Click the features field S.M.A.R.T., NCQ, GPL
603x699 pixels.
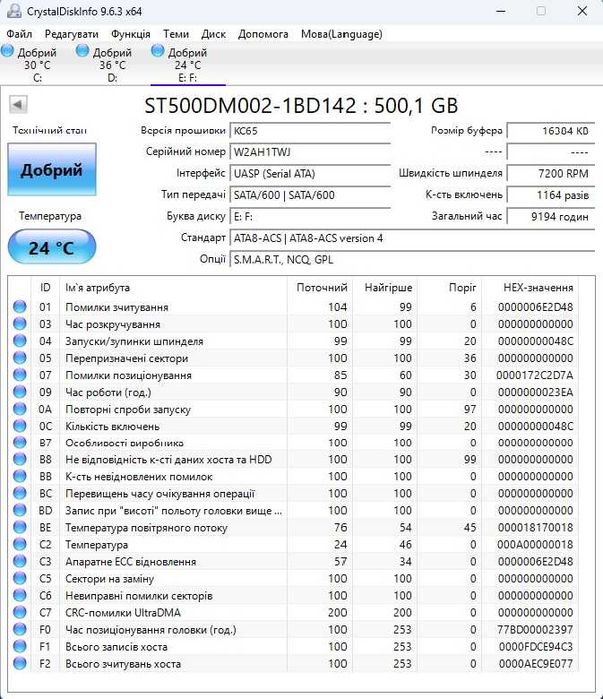click(412, 259)
